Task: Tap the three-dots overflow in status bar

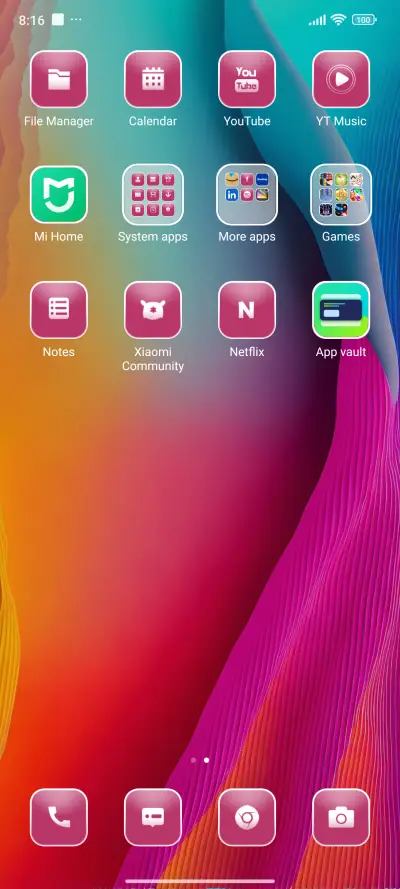Action: (76, 19)
